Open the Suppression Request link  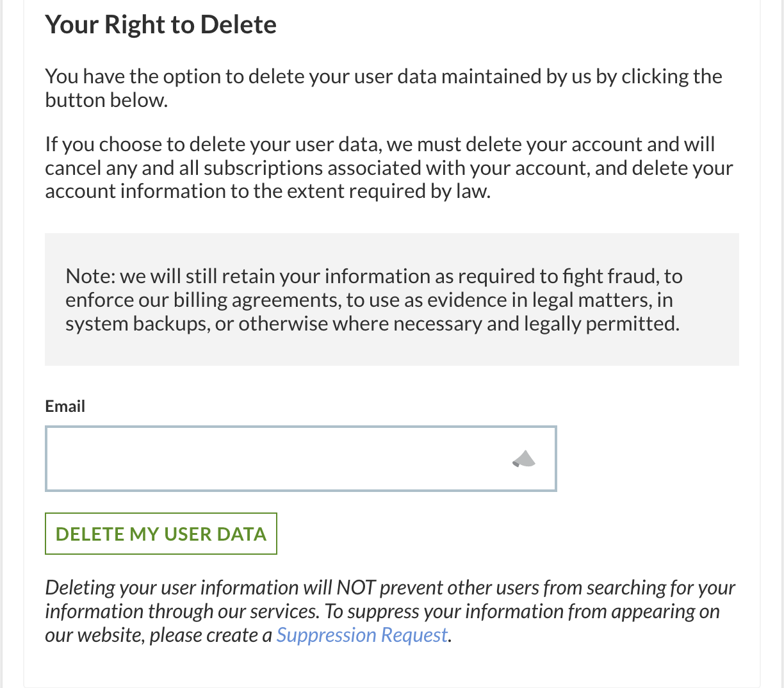[x=362, y=635]
